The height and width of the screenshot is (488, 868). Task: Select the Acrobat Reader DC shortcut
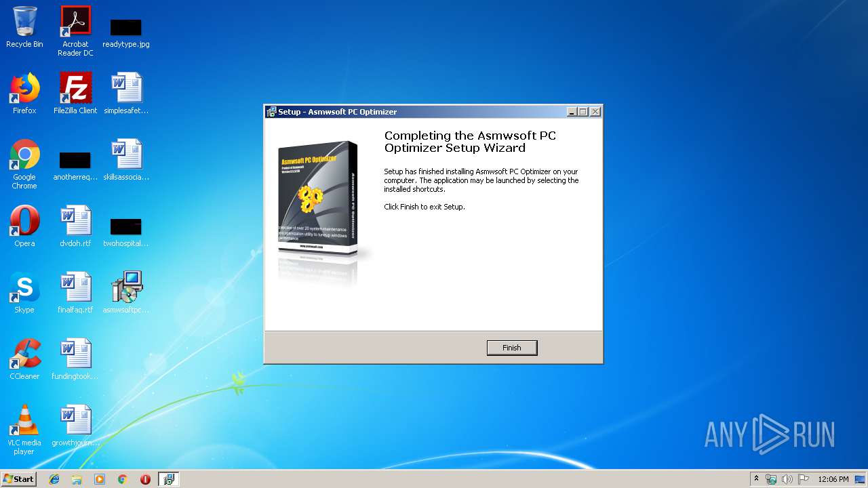pyautogui.click(x=75, y=31)
